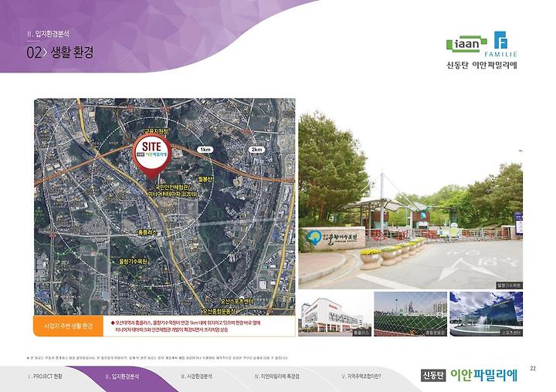Click the '02> 생활 환경' slide title
The height and width of the screenshot is (392, 556).
[60, 52]
